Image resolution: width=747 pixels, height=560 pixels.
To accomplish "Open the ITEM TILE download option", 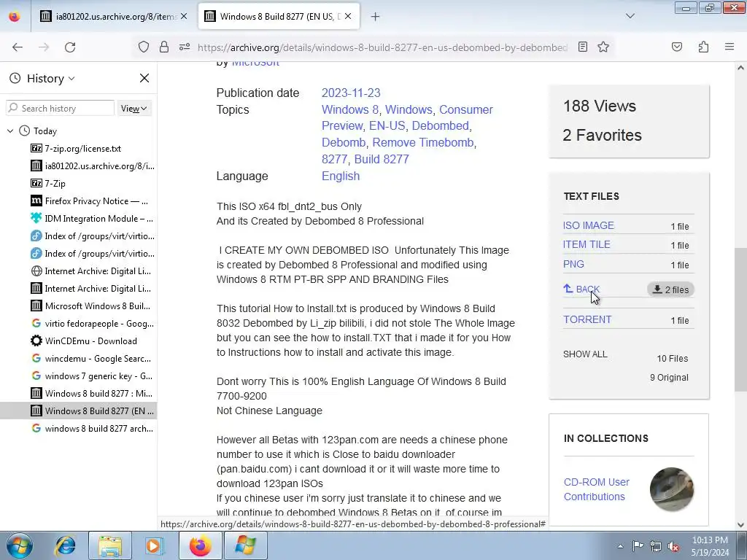I will [x=587, y=245].
